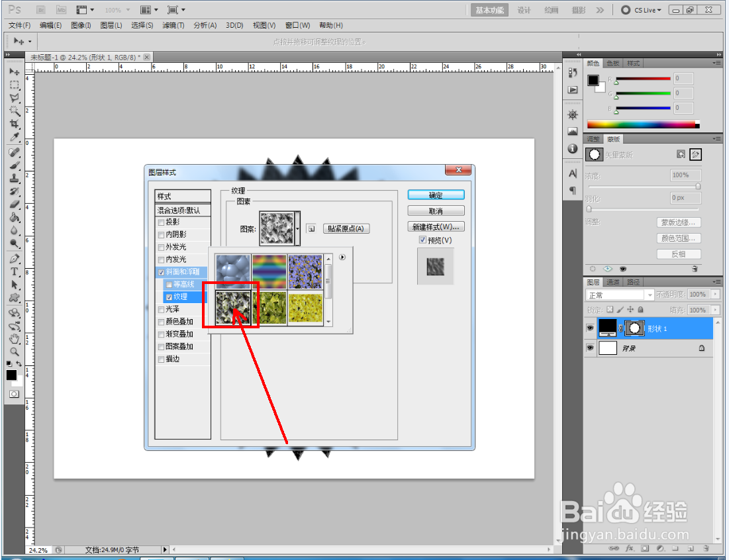Viewport: 729px width, 560px height.
Task: Enable the 内阴影 inner shadow checkbox
Action: click(161, 235)
